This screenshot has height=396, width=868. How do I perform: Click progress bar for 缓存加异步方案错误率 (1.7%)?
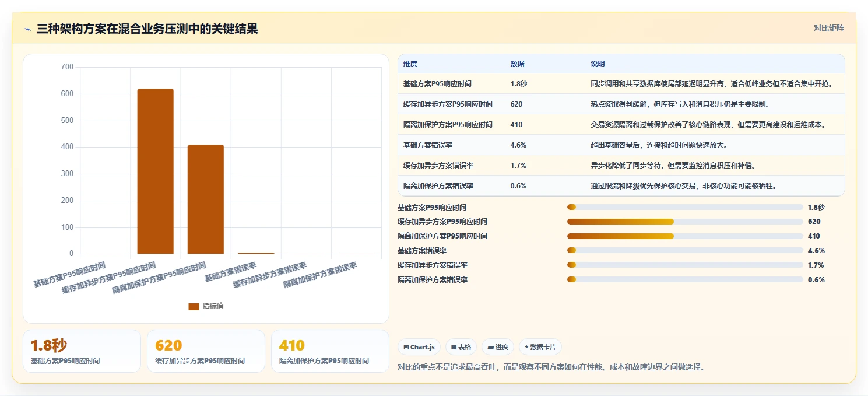pos(685,265)
